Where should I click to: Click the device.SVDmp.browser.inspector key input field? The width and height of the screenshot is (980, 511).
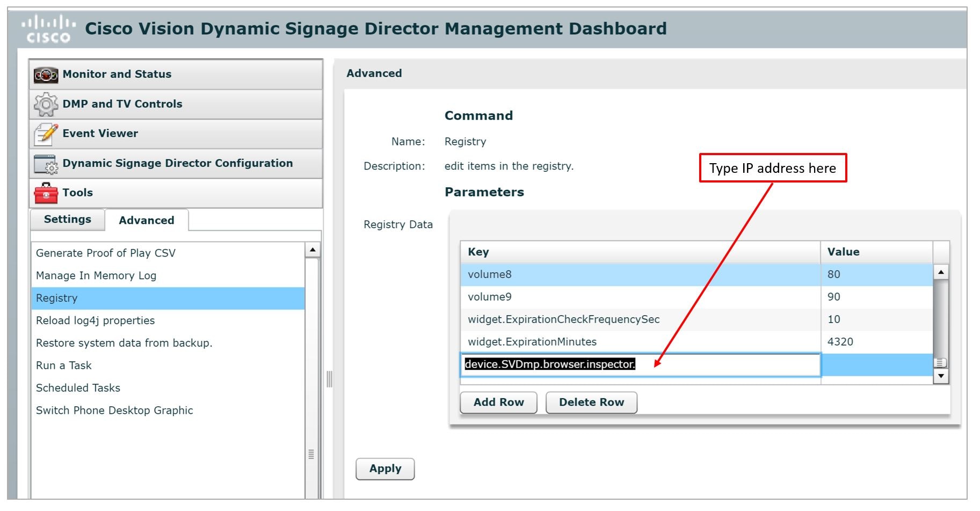[x=640, y=365]
